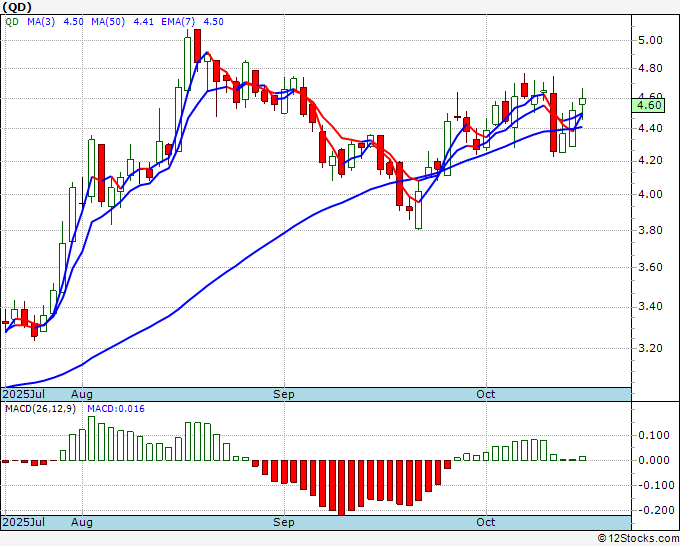Click the 4.00 price axis label
The image size is (680, 546).
(x=651, y=194)
